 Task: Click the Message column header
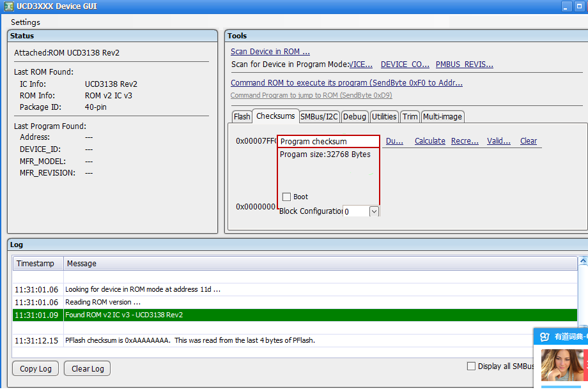click(x=320, y=264)
